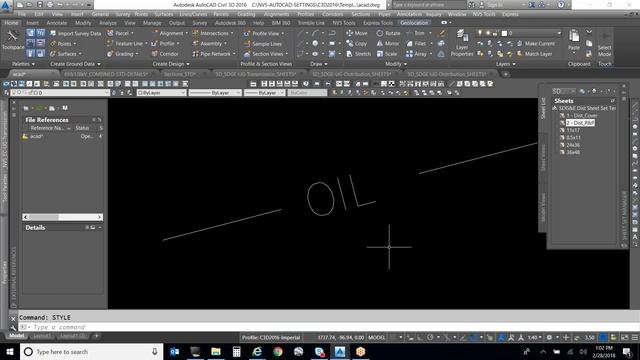Screen dimensions: 640x360
Task: Open the Parcel dropdown
Action: (121, 33)
